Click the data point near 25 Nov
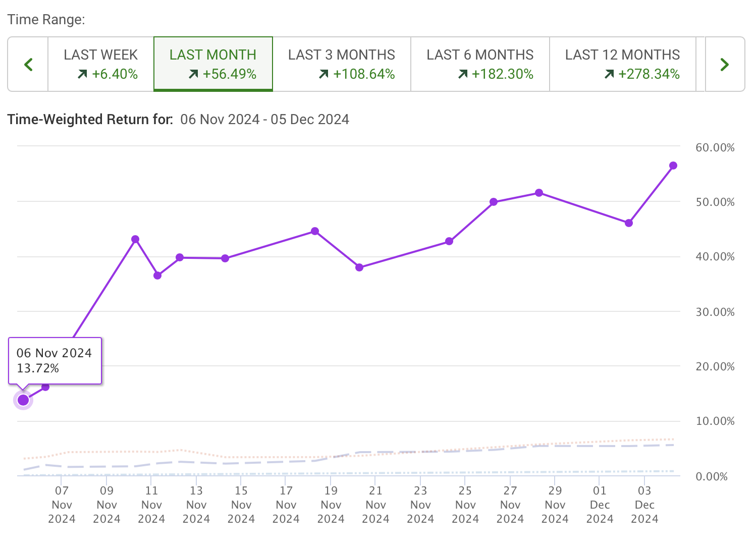The height and width of the screenshot is (550, 756). click(x=449, y=241)
